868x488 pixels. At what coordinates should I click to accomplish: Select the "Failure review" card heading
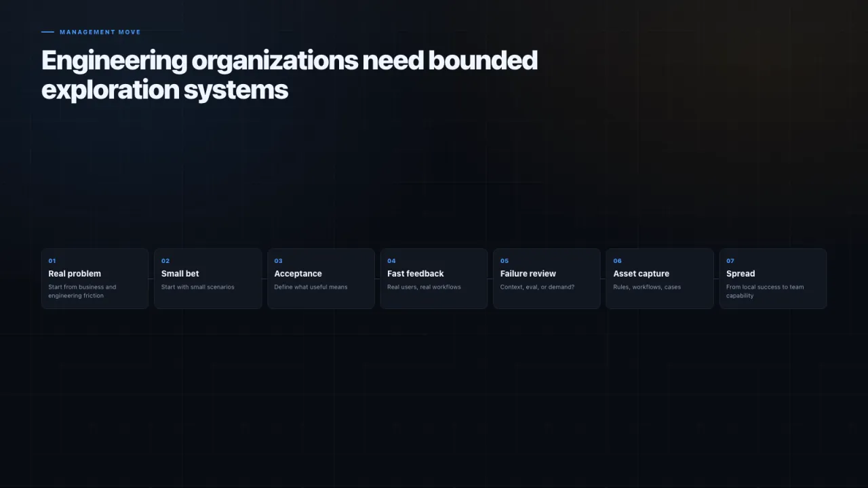pyautogui.click(x=528, y=274)
